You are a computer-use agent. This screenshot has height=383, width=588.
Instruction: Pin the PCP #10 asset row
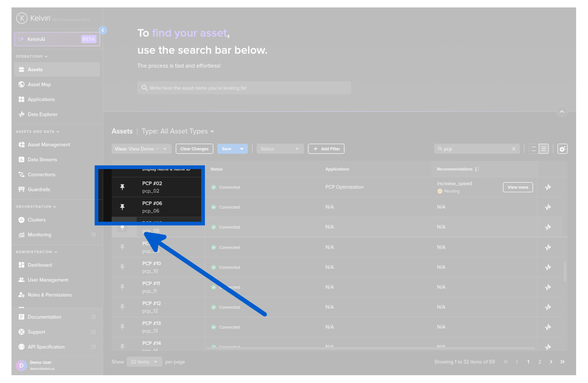(x=122, y=267)
